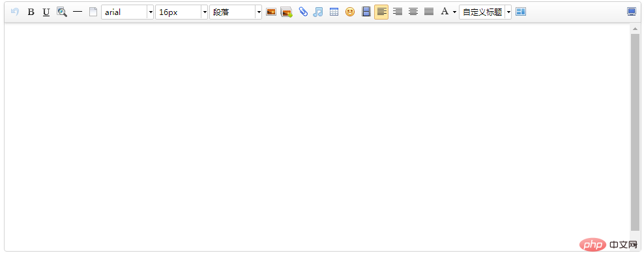The height and width of the screenshot is (266, 644).
Task: Attach a file with paperclip icon
Action: coord(303,12)
